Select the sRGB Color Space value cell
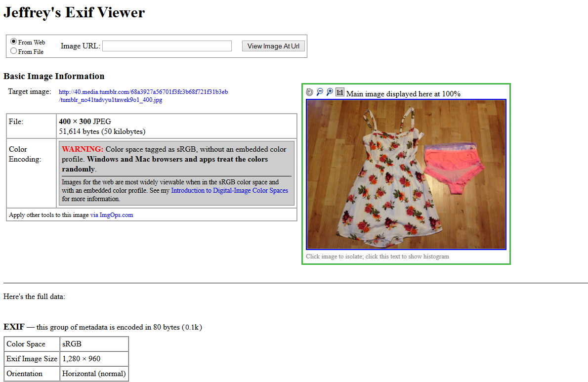 [94, 344]
